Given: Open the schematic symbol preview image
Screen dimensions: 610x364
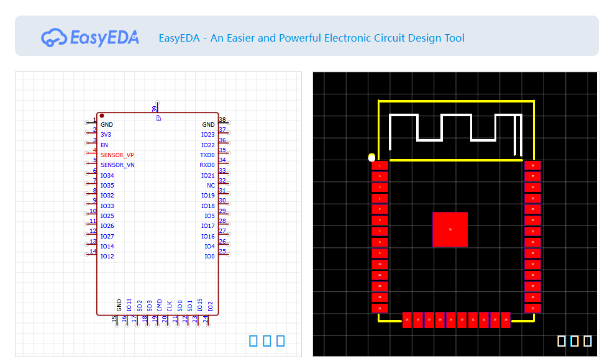Looking at the screenshot, I should pos(158,214).
